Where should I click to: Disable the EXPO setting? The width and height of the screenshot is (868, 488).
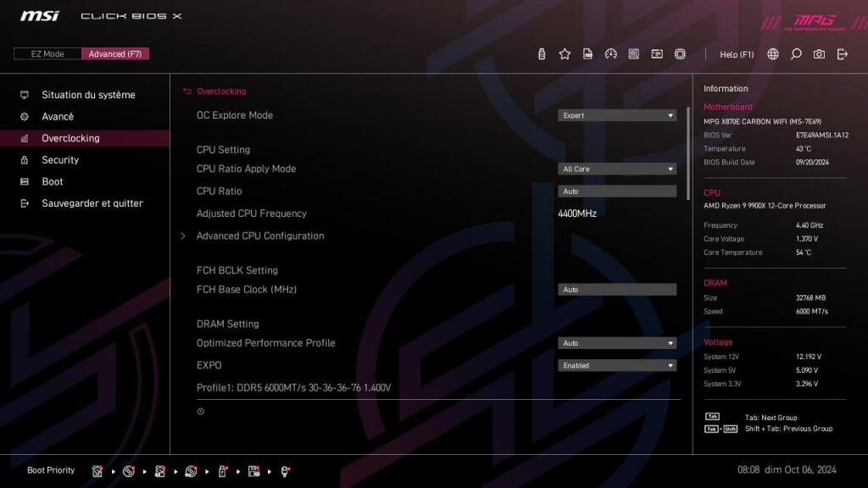coord(617,365)
